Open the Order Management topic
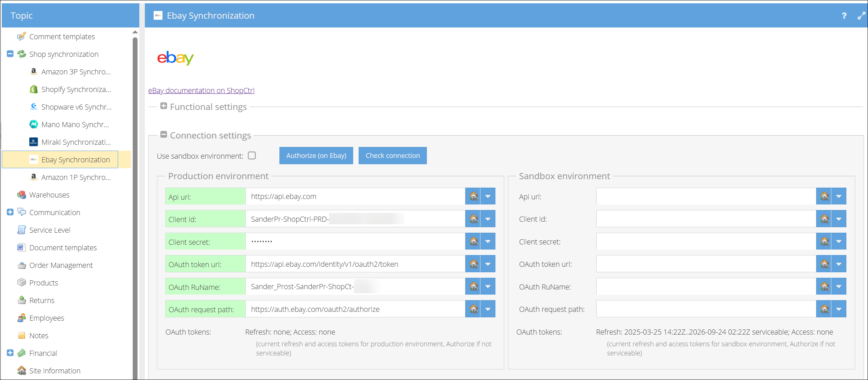The image size is (868, 380). coord(61,265)
